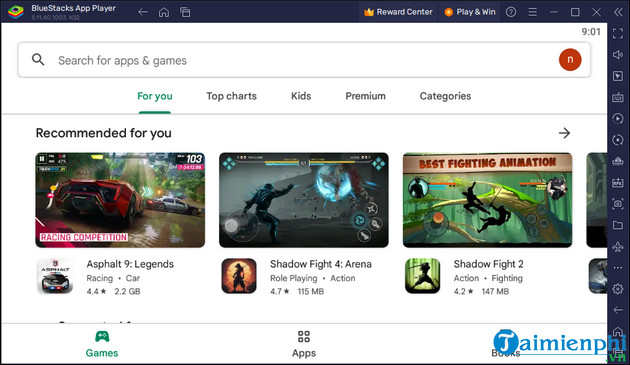Open the Asphalt 9: Legends title
This screenshot has height=365, width=630.
(x=130, y=264)
